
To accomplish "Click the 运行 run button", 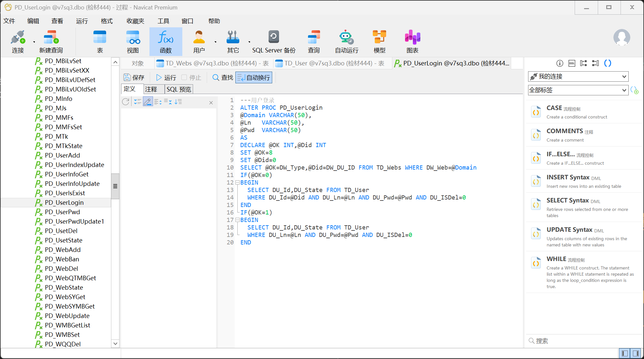I will 166,77.
